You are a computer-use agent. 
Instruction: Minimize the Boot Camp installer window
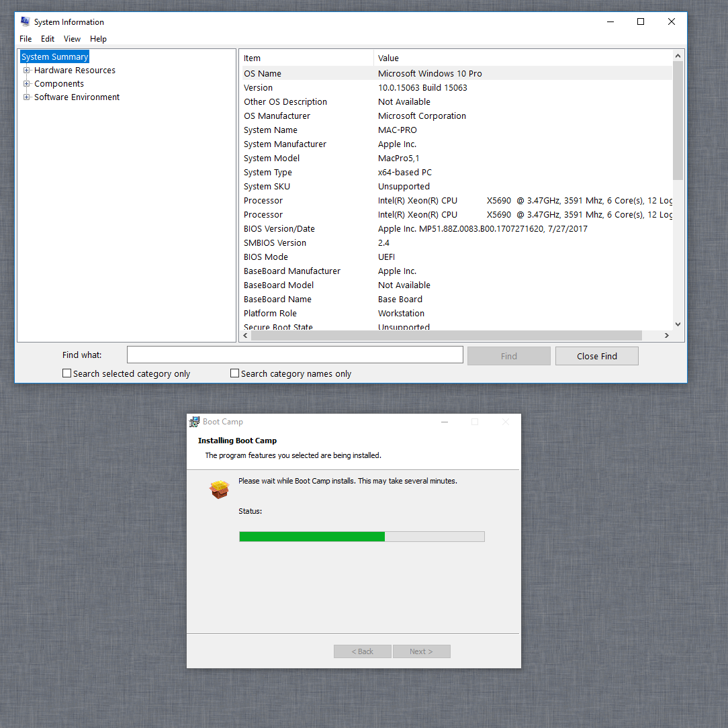(x=445, y=422)
